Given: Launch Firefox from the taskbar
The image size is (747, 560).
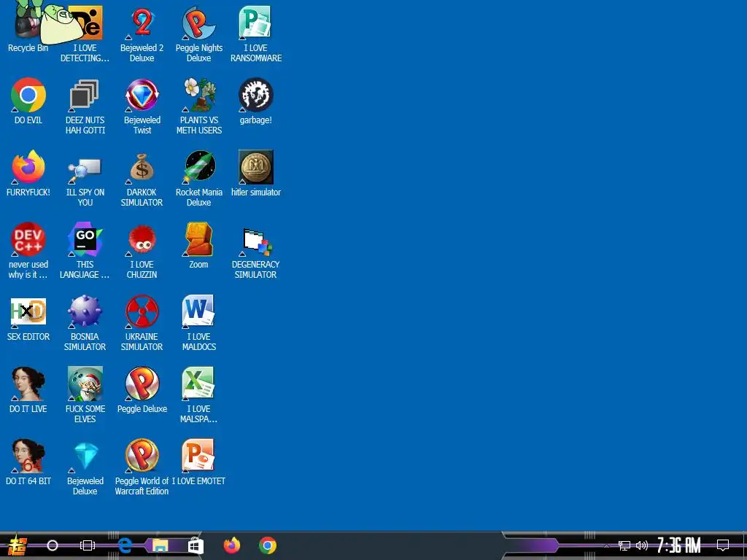Looking at the screenshot, I should point(232,545).
